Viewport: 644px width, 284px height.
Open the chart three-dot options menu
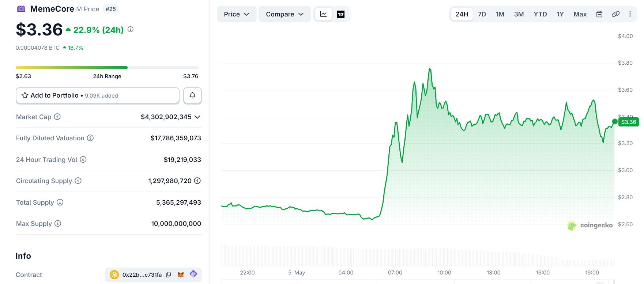(630, 14)
